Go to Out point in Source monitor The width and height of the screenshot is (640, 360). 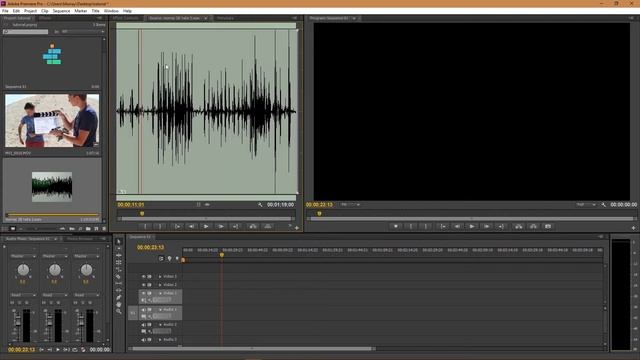tap(236, 227)
